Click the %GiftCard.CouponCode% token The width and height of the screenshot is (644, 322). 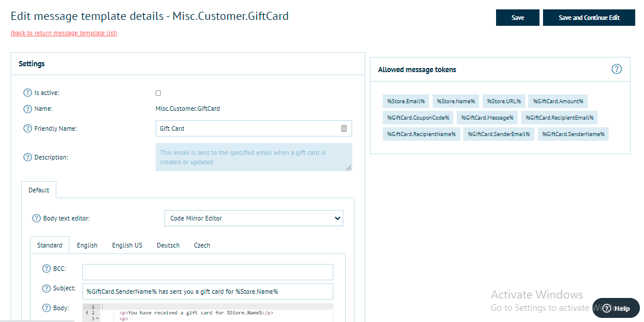[x=417, y=117]
